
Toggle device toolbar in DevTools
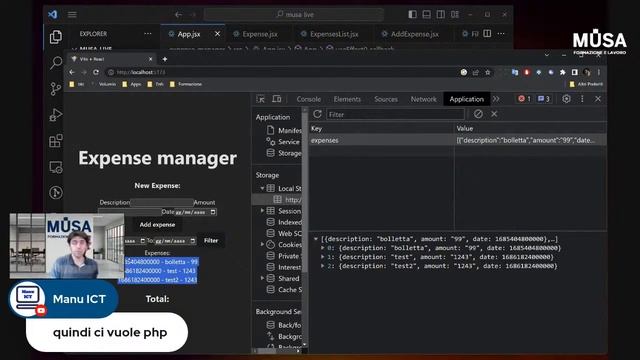(277, 99)
